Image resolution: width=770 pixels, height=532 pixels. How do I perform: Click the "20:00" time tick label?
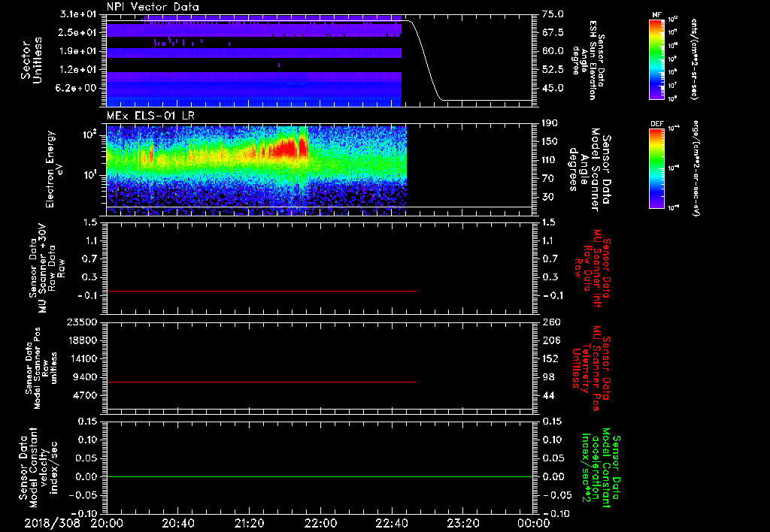coord(107,523)
